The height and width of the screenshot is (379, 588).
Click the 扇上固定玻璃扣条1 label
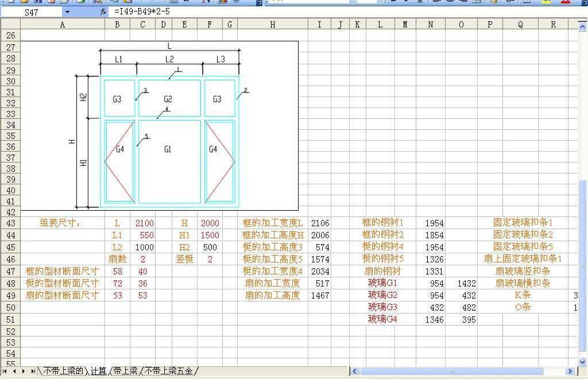(x=523, y=259)
